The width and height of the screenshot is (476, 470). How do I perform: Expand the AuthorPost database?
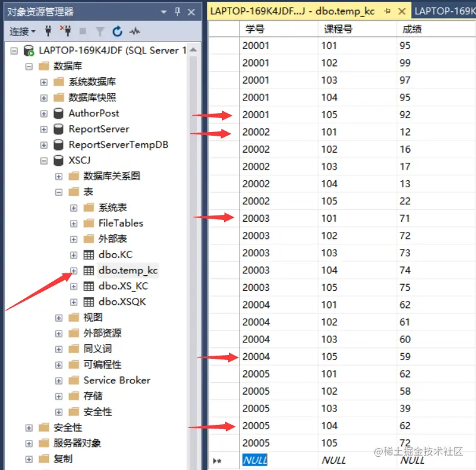tap(44, 114)
